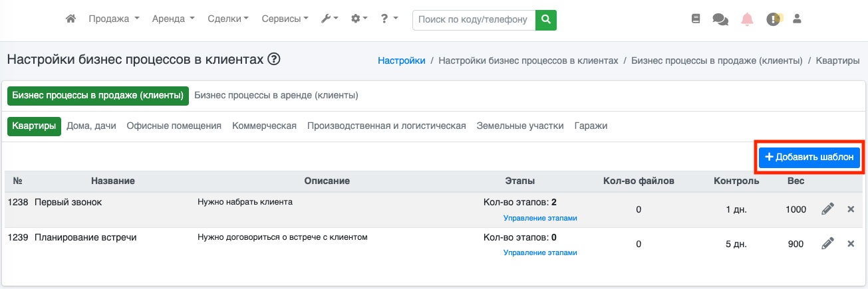The width and height of the screenshot is (868, 289).
Task: Open Управление этапами for Первый звонок
Action: click(x=540, y=218)
